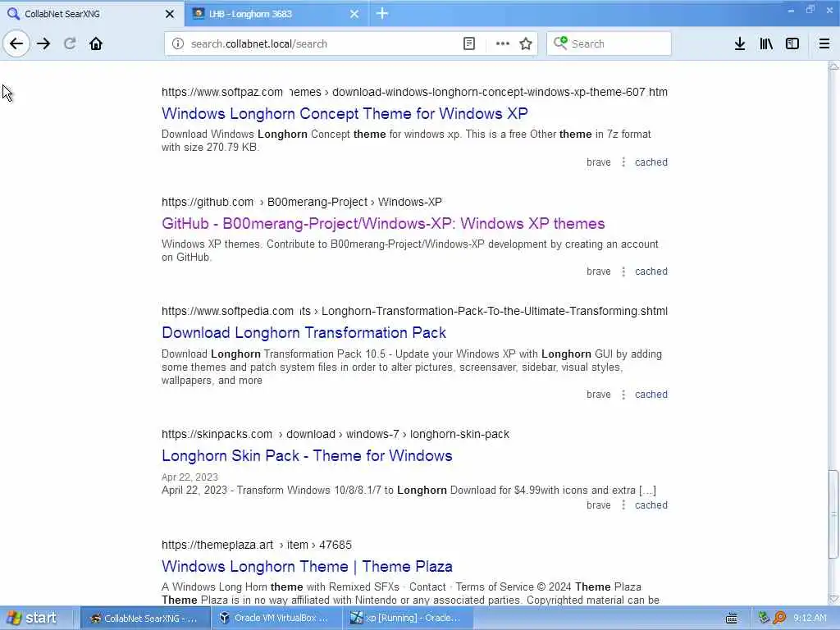Screen dimensions: 840x630
Task: Switch to the CollabNet SearXNG tab
Action: pos(91,13)
